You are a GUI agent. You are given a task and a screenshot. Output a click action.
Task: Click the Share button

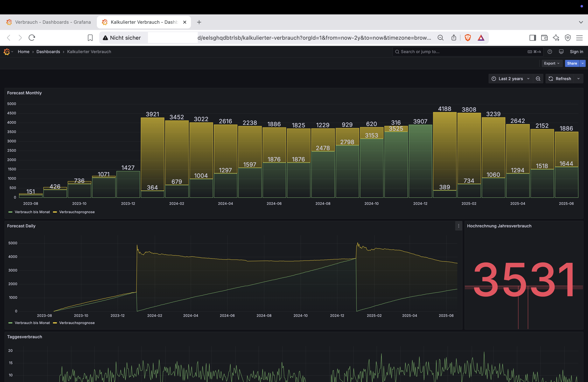[x=572, y=63]
